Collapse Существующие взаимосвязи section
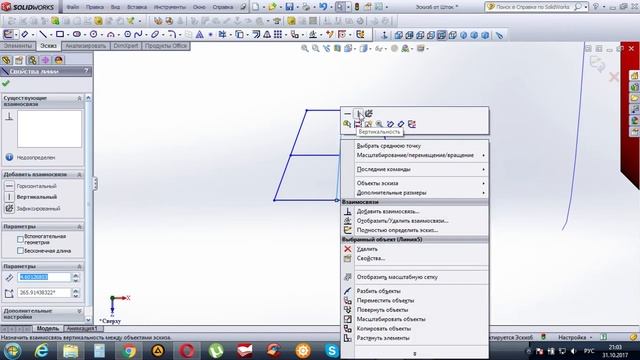640x360 pixels. click(80, 98)
